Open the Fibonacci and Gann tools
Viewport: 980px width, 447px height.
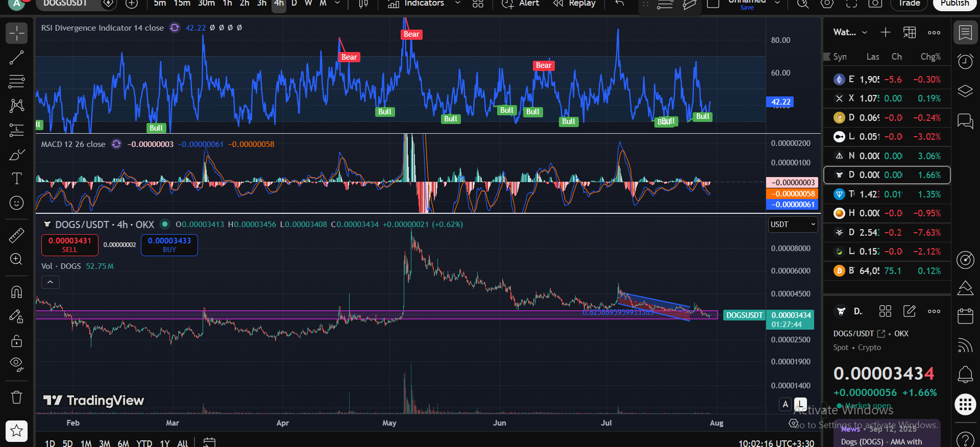[x=17, y=82]
